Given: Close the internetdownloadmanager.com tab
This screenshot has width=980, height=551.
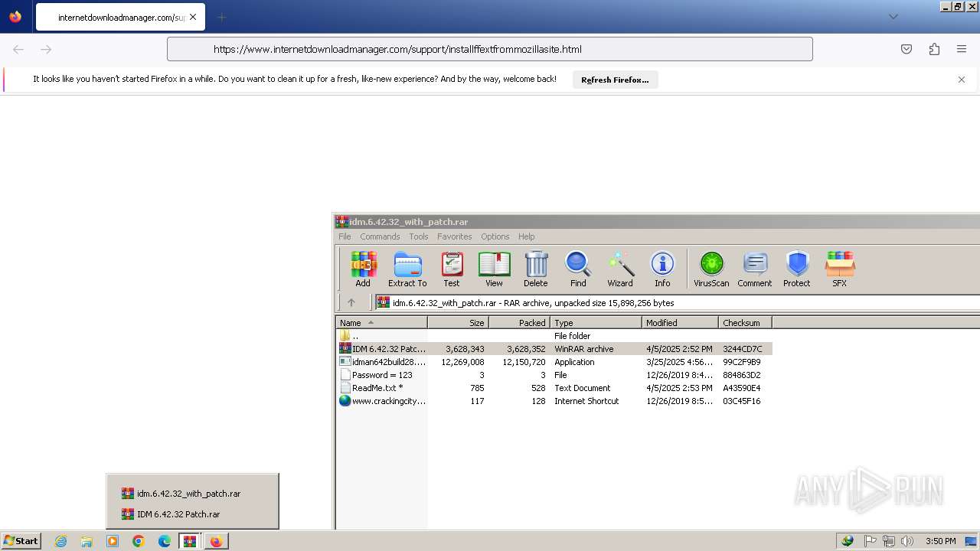Looking at the screenshot, I should coord(193,17).
